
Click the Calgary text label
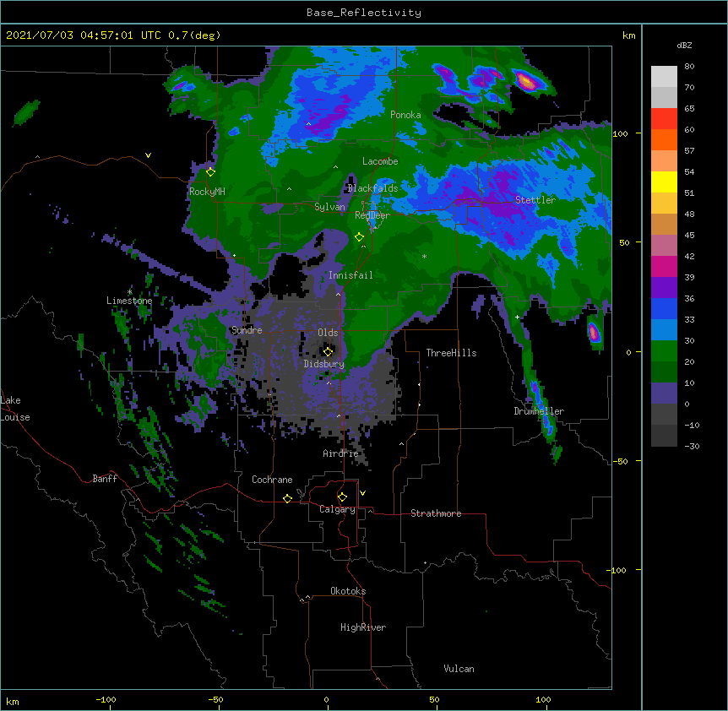[338, 509]
